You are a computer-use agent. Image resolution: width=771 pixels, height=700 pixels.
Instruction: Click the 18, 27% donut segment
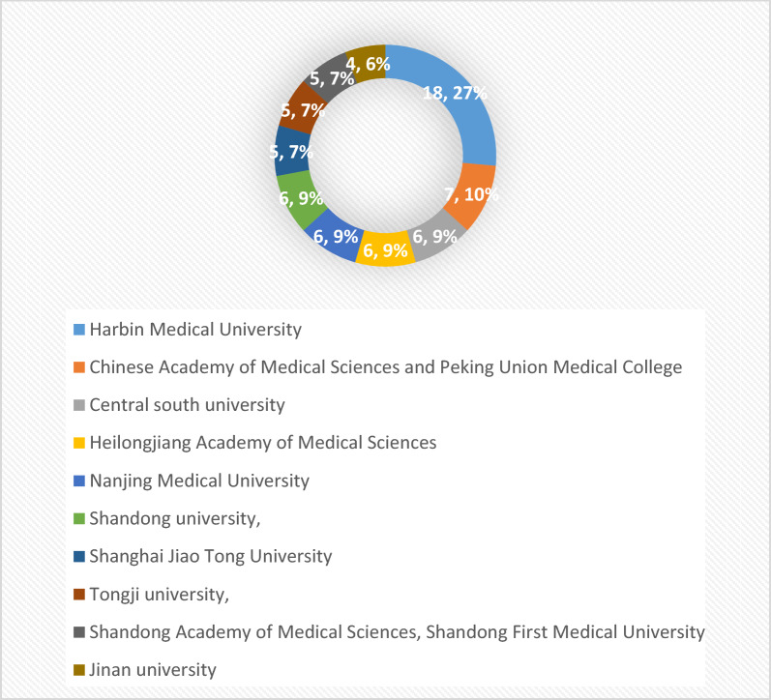point(464,105)
